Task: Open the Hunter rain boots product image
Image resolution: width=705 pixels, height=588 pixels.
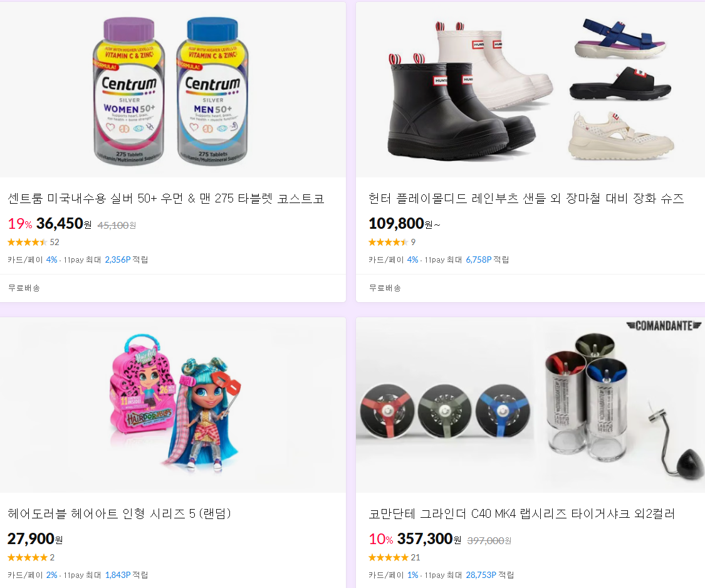Action: [531, 90]
